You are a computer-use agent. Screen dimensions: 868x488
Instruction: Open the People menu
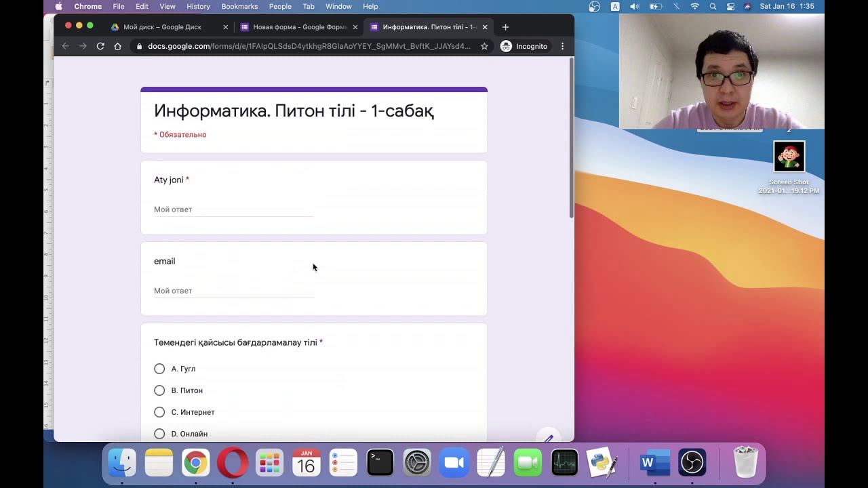(280, 7)
